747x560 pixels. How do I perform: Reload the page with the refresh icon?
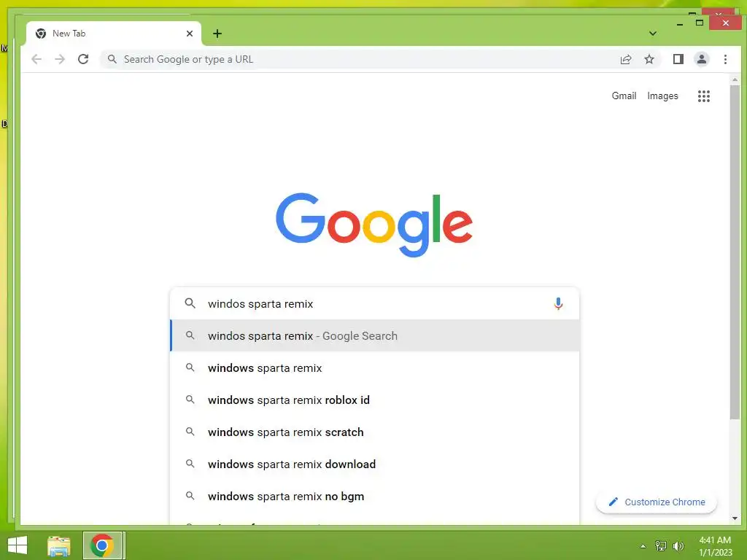(83, 59)
